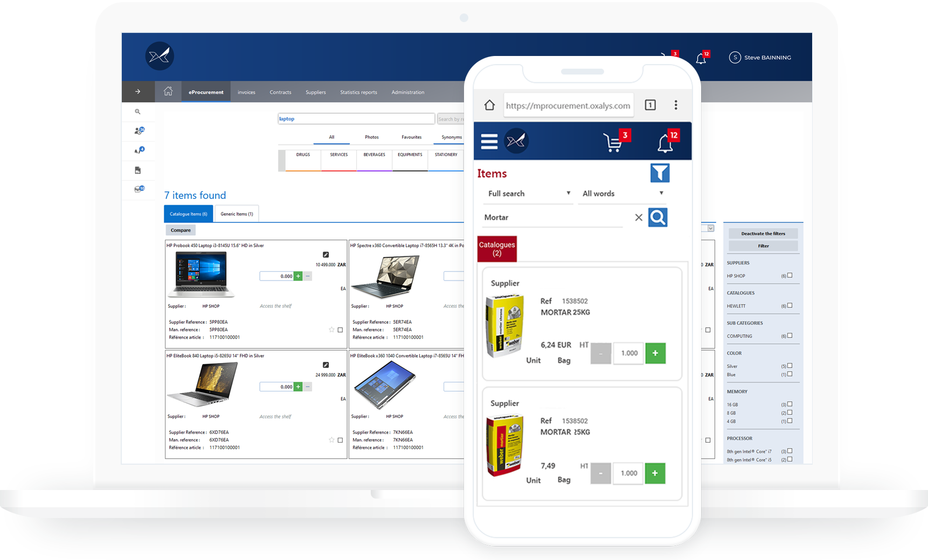Clear the Mortar search text
The height and width of the screenshot is (560, 928).
[x=639, y=218]
